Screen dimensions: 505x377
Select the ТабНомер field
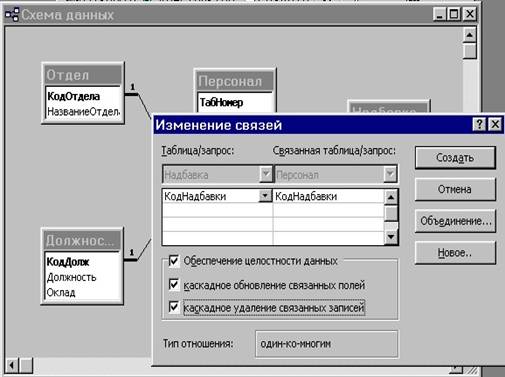[x=222, y=102]
